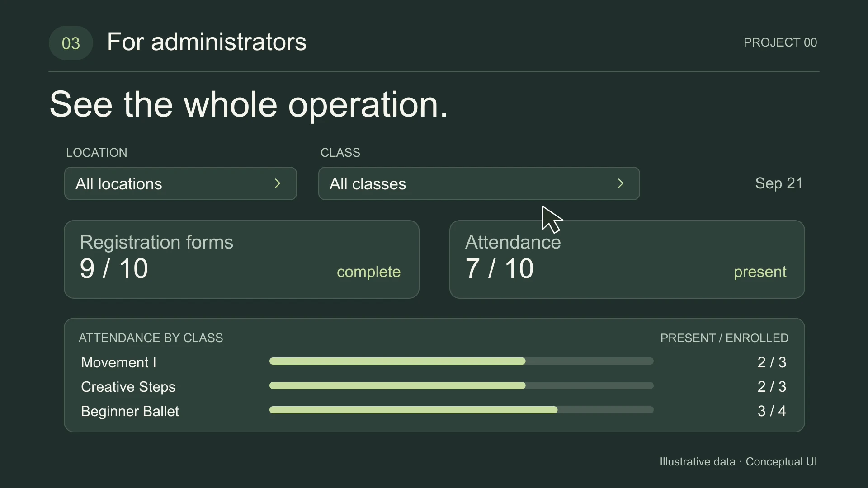
Task: Open the All classes dropdown
Action: tap(479, 183)
